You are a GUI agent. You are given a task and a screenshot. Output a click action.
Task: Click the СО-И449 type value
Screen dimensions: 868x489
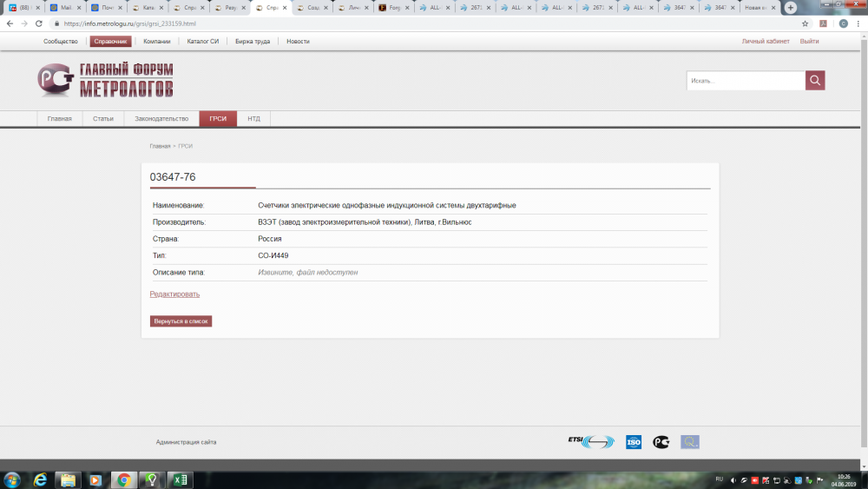[273, 256]
